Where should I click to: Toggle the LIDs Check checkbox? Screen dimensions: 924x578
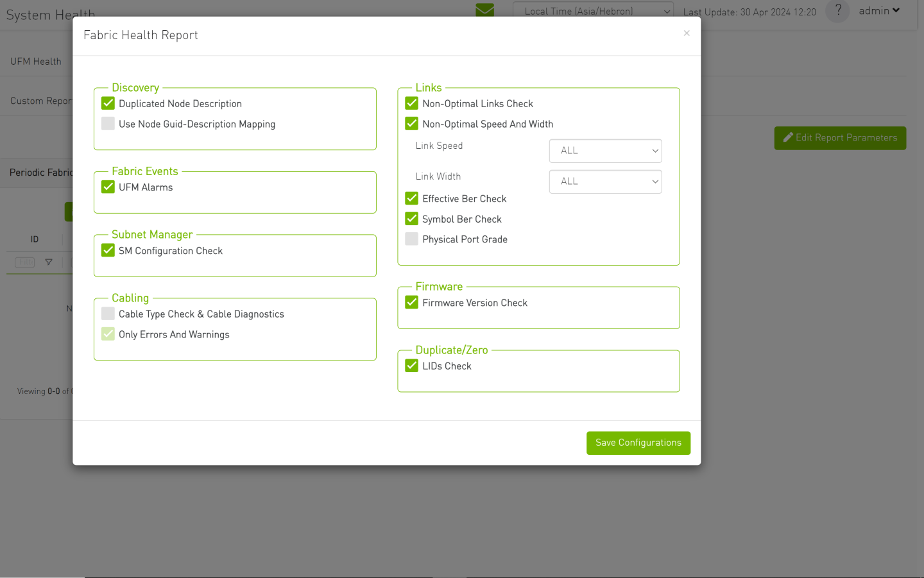(x=412, y=366)
